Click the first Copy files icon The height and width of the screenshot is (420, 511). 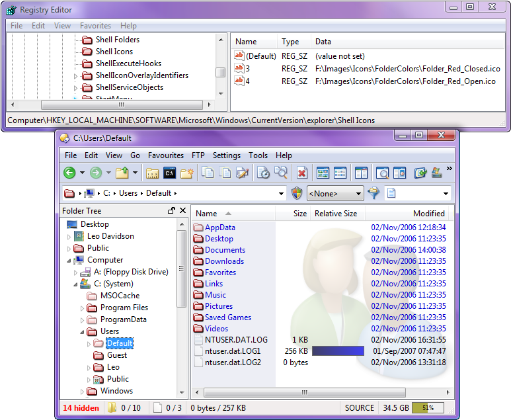click(208, 173)
